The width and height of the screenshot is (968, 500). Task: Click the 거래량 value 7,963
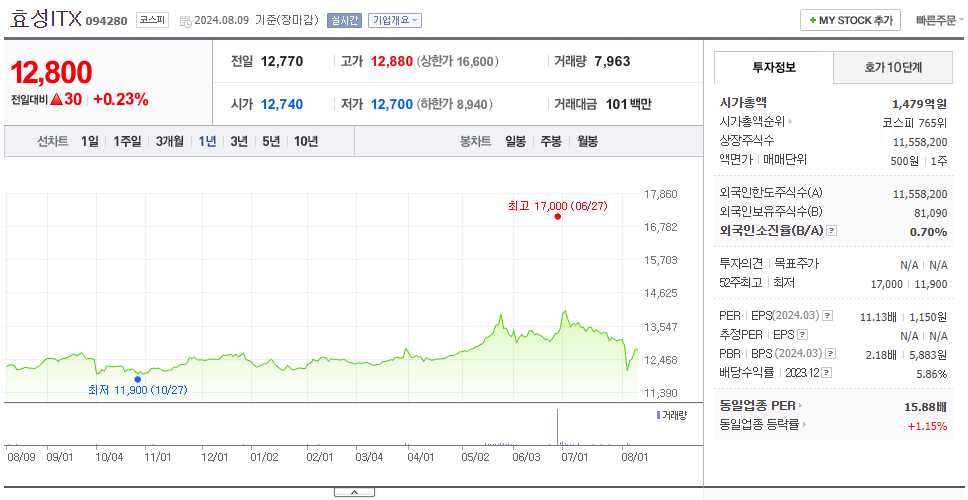[x=612, y=62]
